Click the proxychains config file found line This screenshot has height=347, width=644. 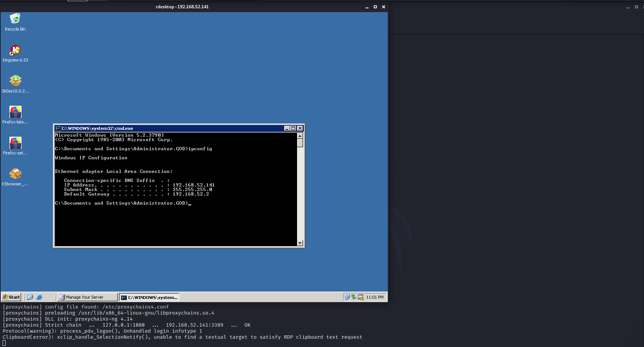(x=86, y=307)
